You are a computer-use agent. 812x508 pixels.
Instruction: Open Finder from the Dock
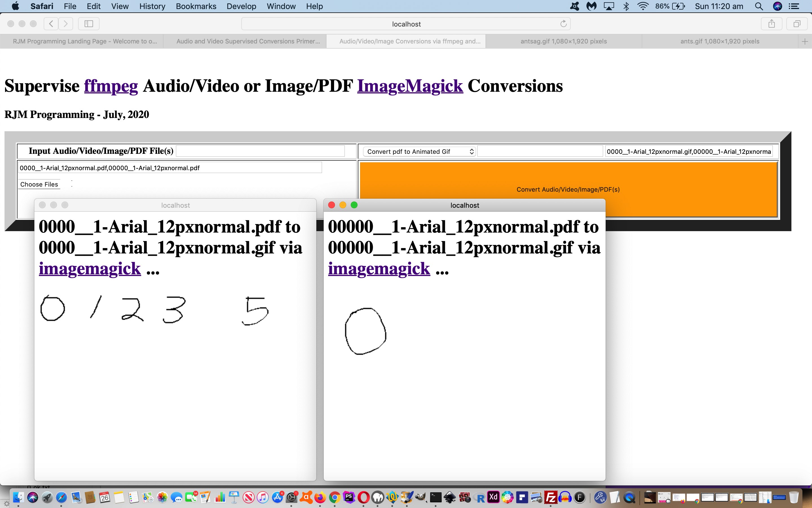18,497
